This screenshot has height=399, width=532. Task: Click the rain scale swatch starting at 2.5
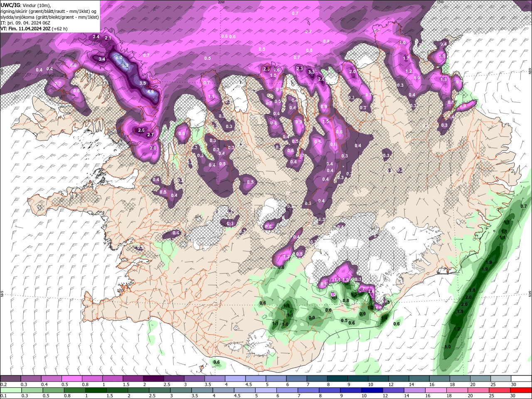coord(160,390)
